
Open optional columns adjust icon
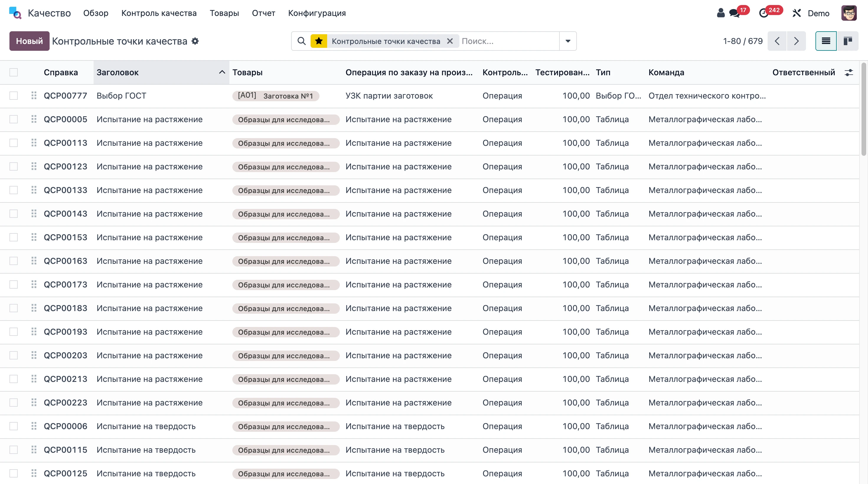tap(849, 72)
